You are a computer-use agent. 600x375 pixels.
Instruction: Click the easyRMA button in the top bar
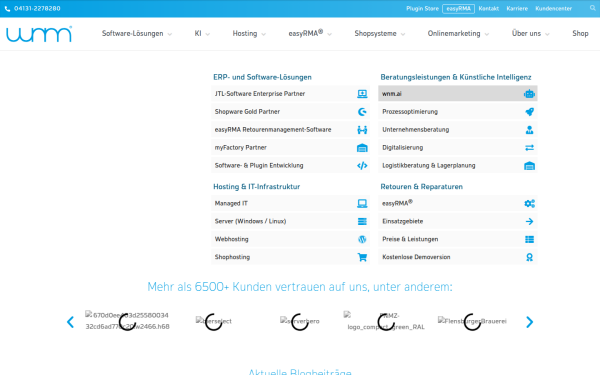[x=458, y=8]
